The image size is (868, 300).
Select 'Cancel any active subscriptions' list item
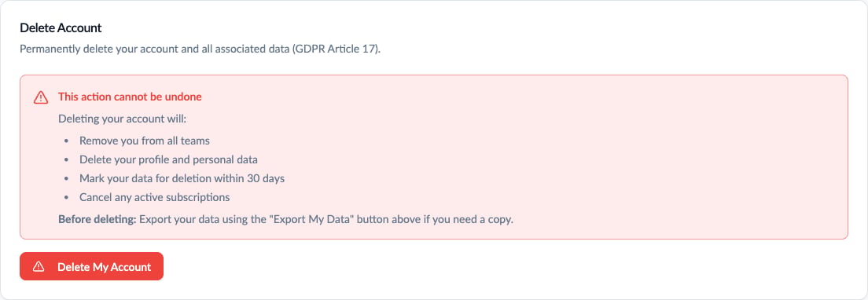[154, 196]
